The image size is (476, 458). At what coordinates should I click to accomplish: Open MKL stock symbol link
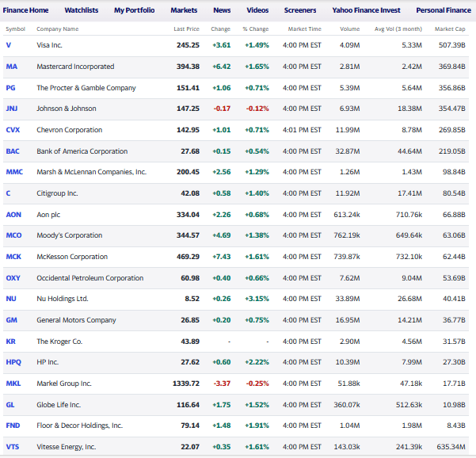pyautogui.click(x=13, y=384)
